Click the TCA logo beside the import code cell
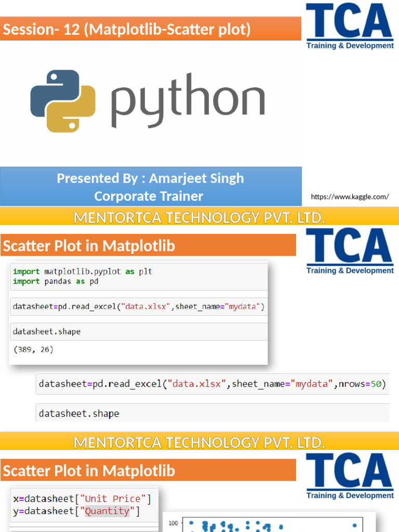The width and height of the screenshot is (399, 532). (x=350, y=251)
